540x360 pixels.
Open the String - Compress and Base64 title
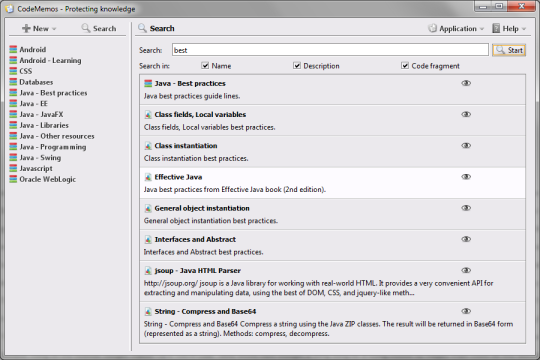point(205,311)
